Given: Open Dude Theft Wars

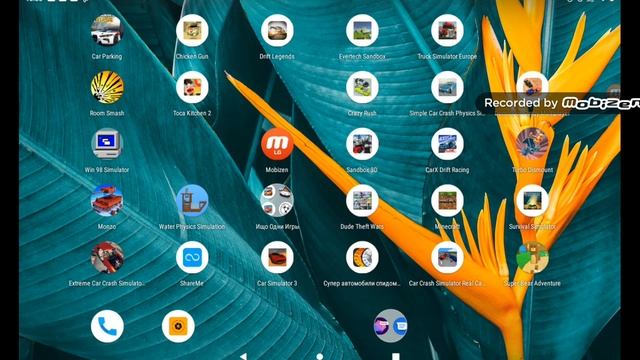Looking at the screenshot, I should 362,201.
